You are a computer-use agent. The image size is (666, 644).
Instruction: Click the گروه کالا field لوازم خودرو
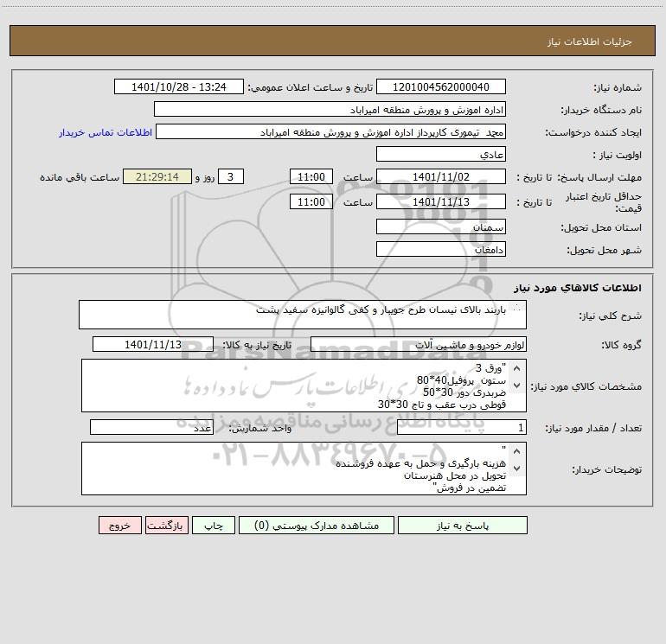(x=419, y=344)
